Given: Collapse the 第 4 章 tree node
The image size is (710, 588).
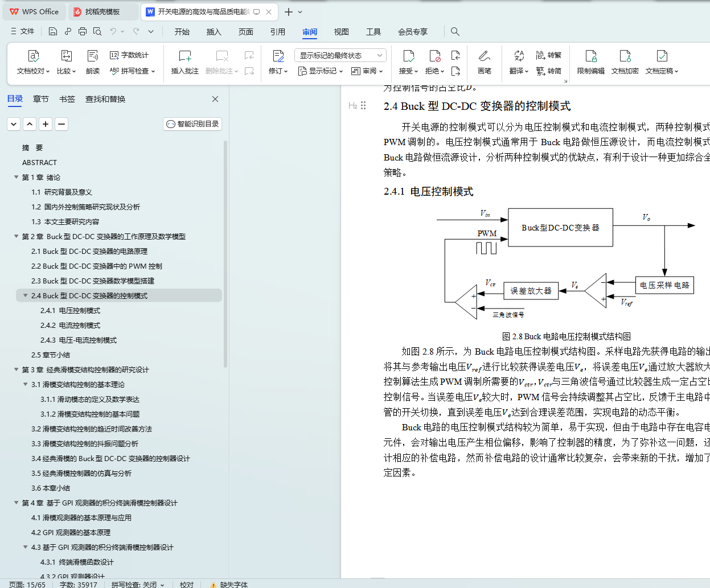Looking at the screenshot, I should pyautogui.click(x=16, y=503).
